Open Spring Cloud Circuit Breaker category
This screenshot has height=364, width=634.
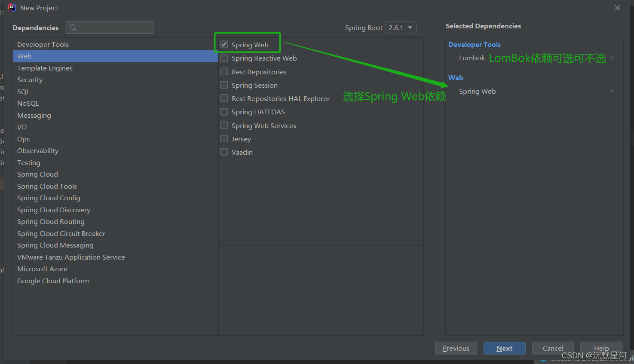[x=116, y=233]
